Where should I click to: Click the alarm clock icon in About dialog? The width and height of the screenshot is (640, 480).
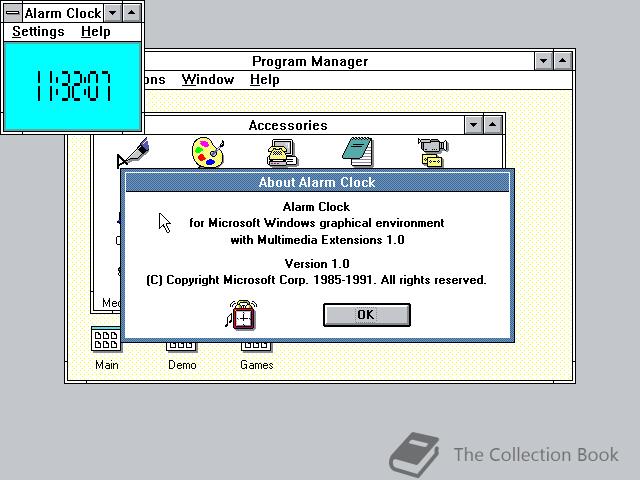242,315
